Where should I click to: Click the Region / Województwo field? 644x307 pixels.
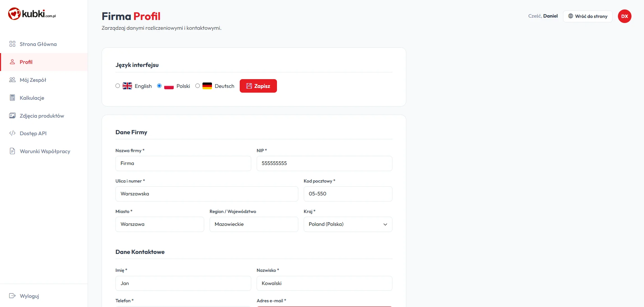pos(254,224)
